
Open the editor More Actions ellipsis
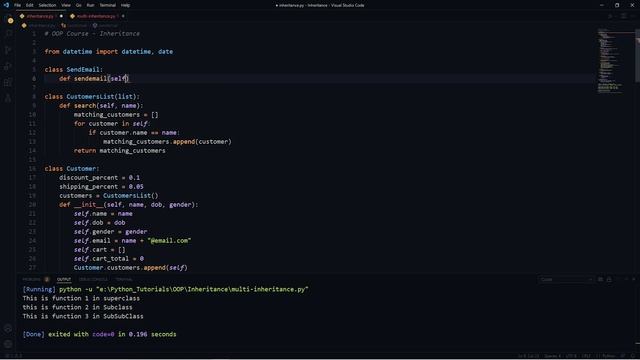click(x=634, y=16)
